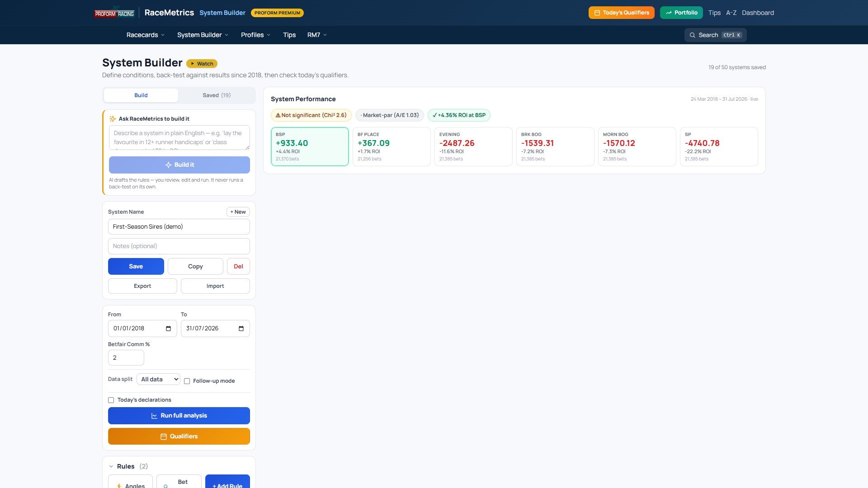The width and height of the screenshot is (868, 488).
Task: Switch to the Build tab
Action: (x=141, y=95)
